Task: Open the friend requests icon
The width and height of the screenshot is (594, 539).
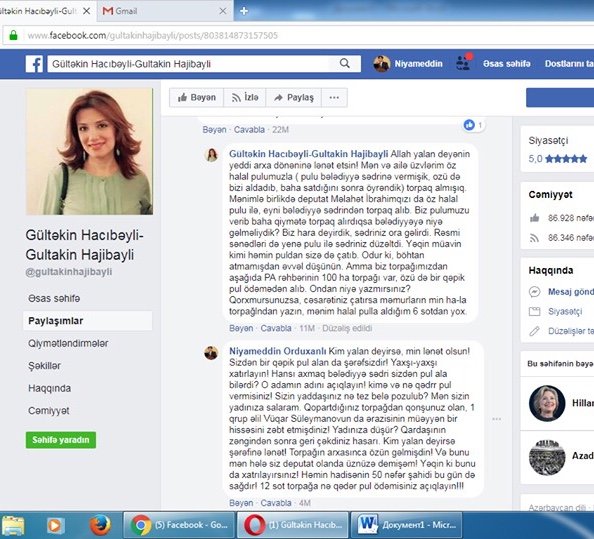Action: (x=463, y=63)
